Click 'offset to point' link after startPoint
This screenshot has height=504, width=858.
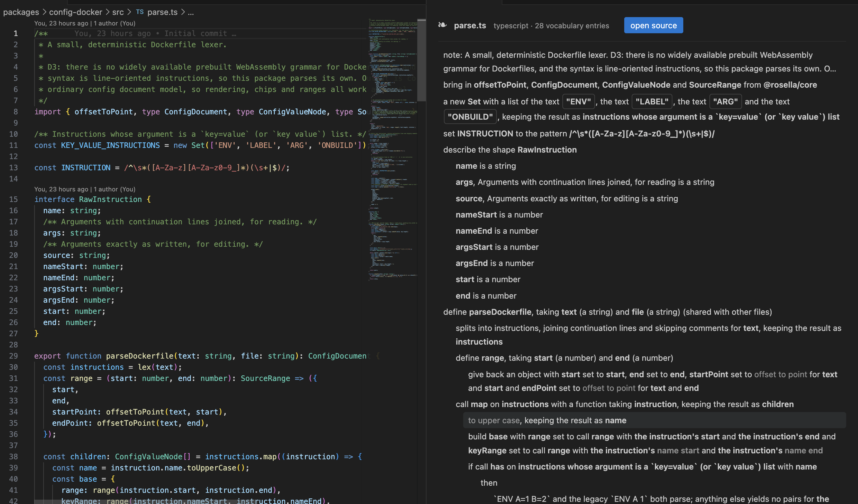coord(780,374)
